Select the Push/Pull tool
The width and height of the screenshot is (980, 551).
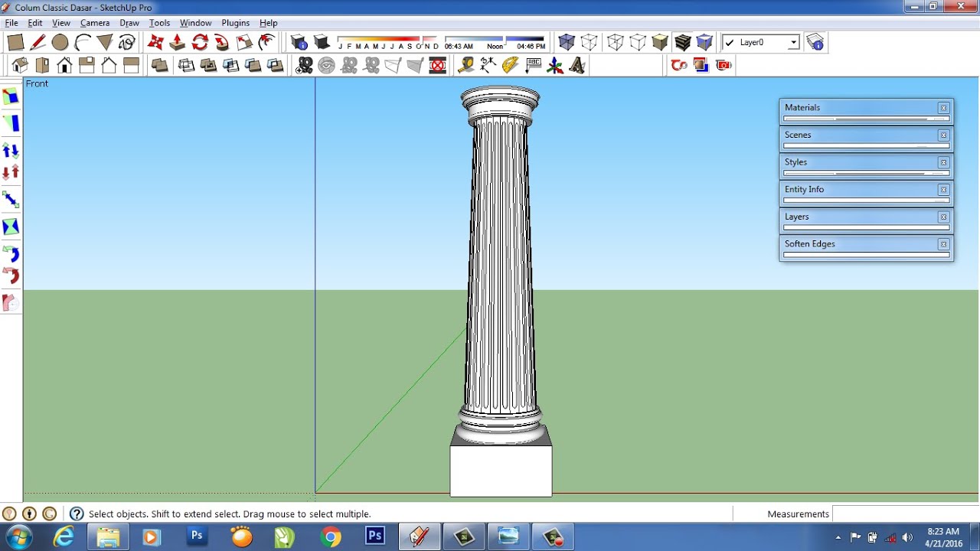tap(178, 43)
